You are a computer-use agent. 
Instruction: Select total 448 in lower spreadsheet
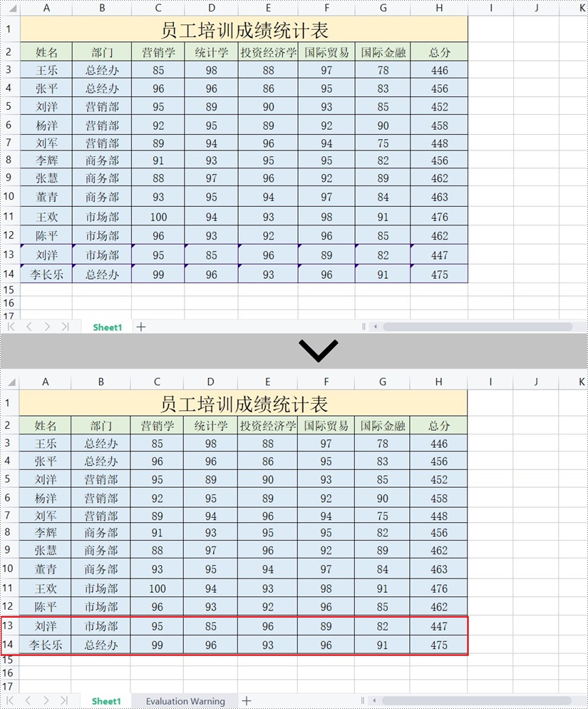[x=438, y=516]
